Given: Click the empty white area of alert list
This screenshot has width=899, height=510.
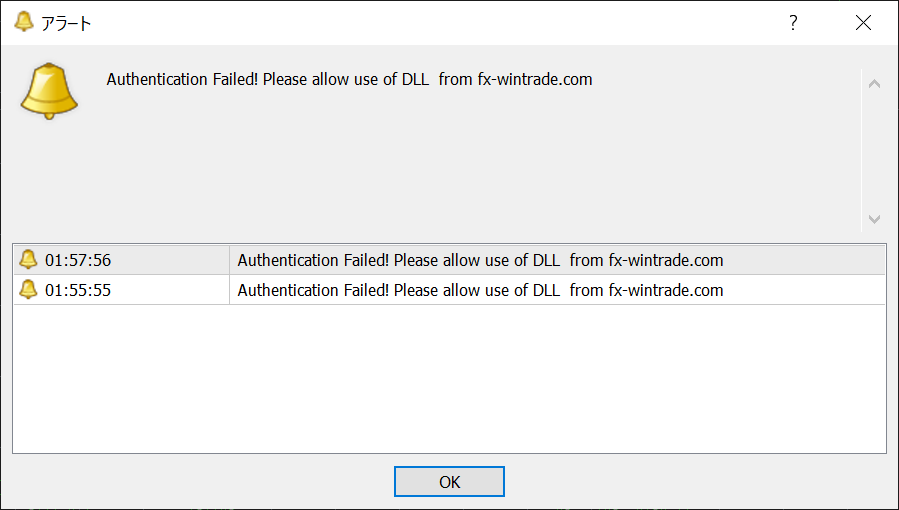Looking at the screenshot, I should [449, 378].
